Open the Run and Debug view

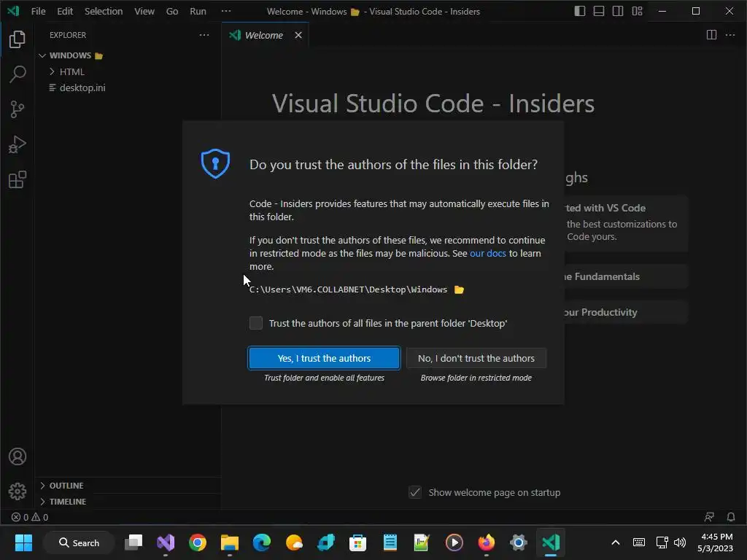point(18,144)
